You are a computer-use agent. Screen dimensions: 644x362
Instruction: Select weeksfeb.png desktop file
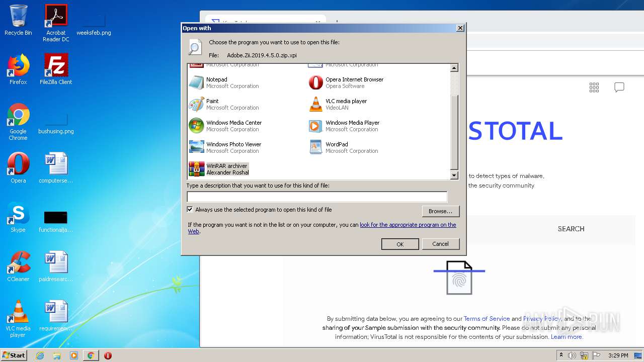point(94,25)
